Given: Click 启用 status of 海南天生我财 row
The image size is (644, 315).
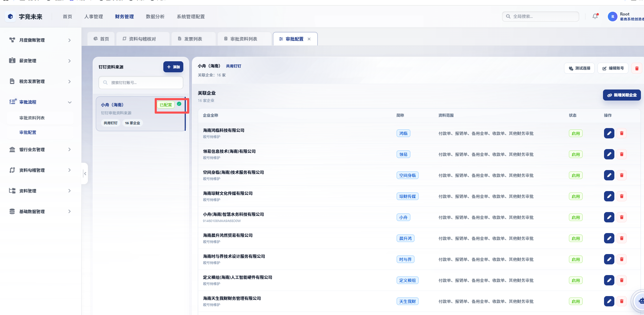Looking at the screenshot, I should click(x=575, y=301).
